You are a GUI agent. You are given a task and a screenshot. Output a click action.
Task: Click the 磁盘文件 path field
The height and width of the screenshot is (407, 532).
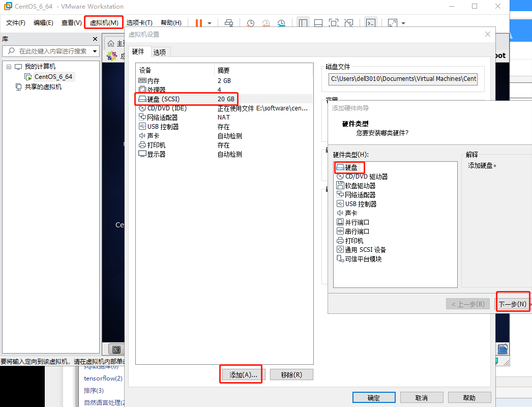point(403,79)
